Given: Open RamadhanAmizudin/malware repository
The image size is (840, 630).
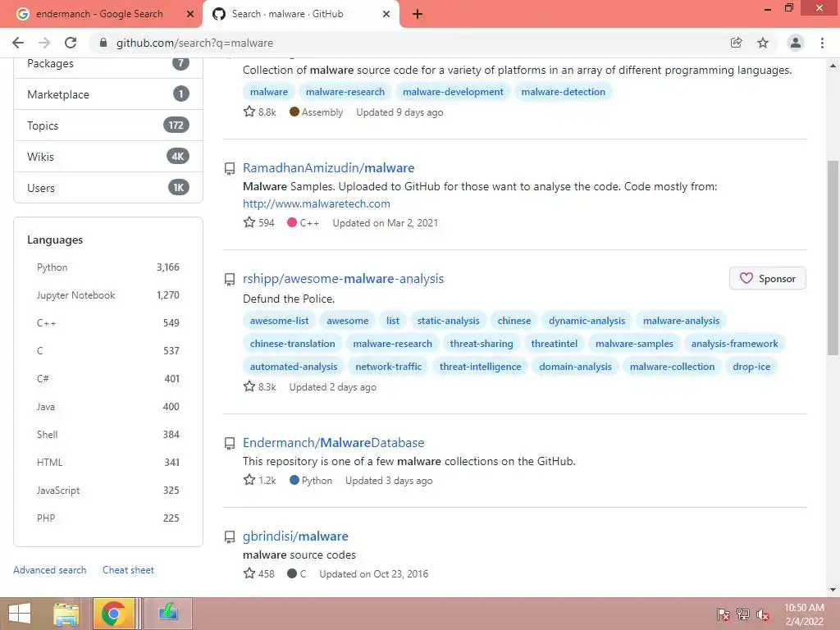Looking at the screenshot, I should pyautogui.click(x=328, y=167).
